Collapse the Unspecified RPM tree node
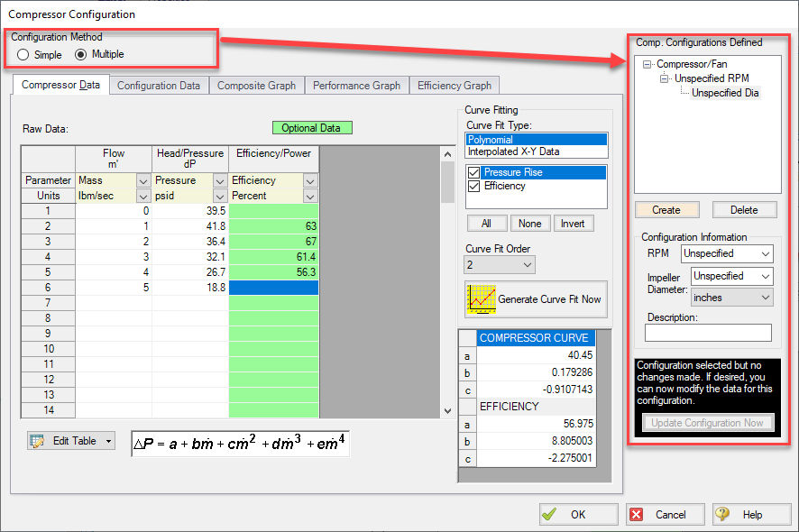Screen dimensions: 799x532 pyautogui.click(x=664, y=79)
